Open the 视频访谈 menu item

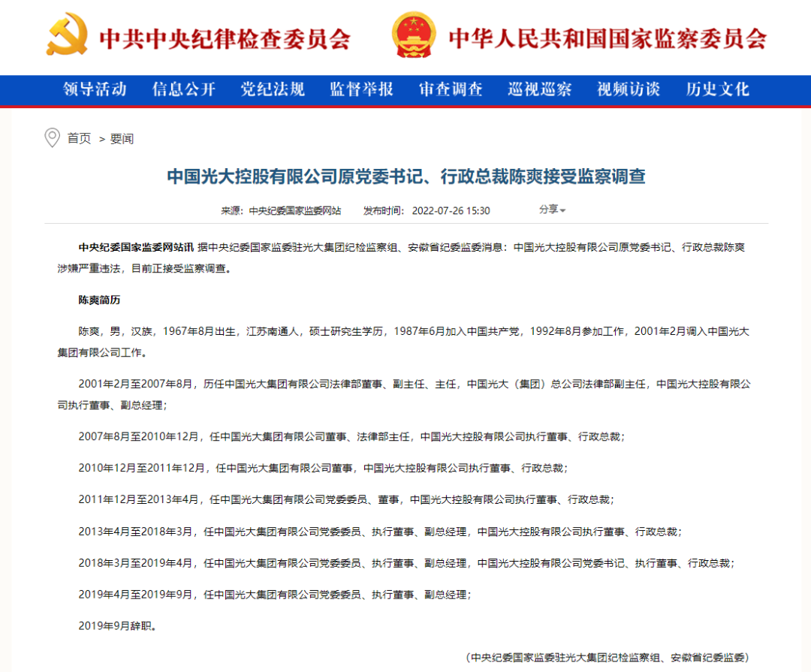point(629,89)
